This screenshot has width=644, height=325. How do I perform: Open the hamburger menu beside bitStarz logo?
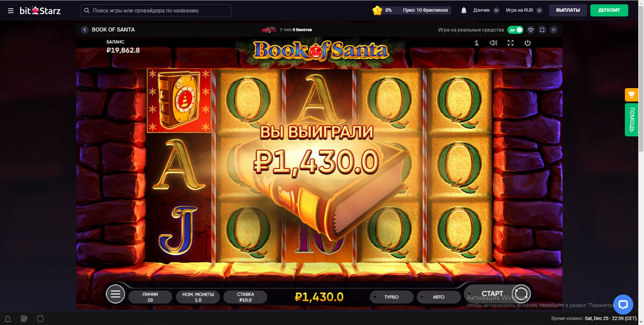(x=11, y=11)
